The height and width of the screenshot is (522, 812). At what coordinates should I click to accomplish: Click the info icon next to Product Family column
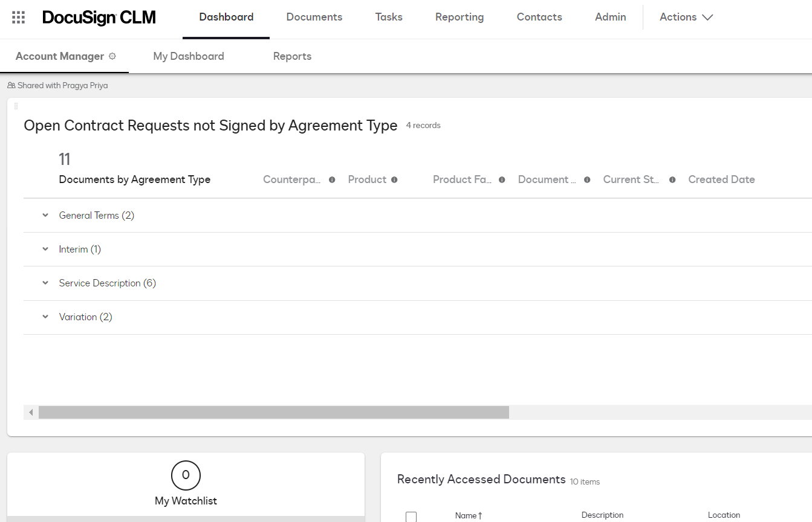click(x=502, y=179)
